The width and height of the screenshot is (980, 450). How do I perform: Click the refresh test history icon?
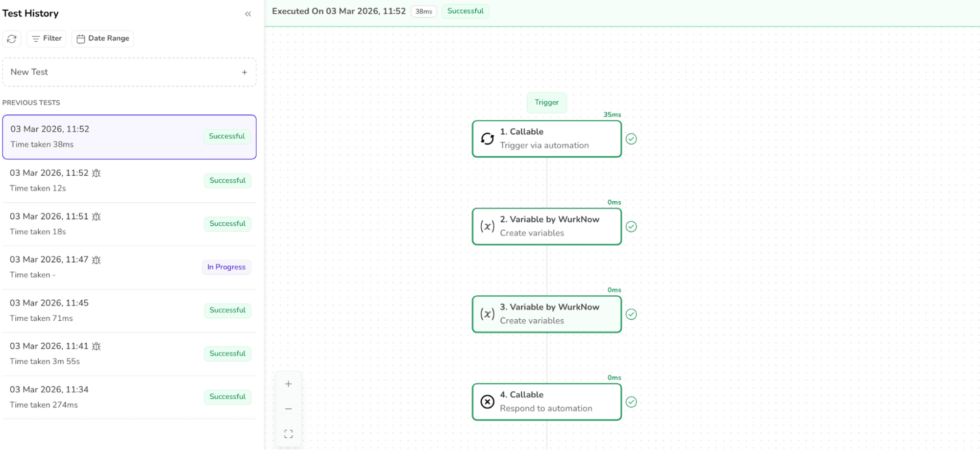pyautogui.click(x=12, y=39)
